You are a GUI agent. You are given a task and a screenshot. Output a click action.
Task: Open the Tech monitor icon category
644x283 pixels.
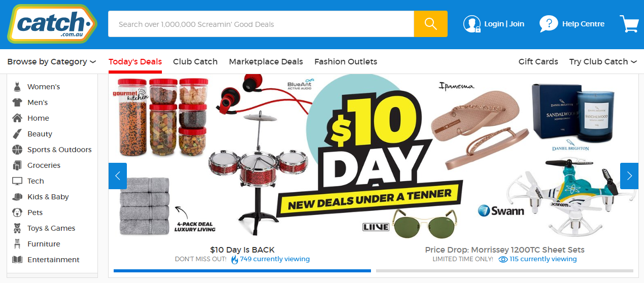click(x=17, y=181)
